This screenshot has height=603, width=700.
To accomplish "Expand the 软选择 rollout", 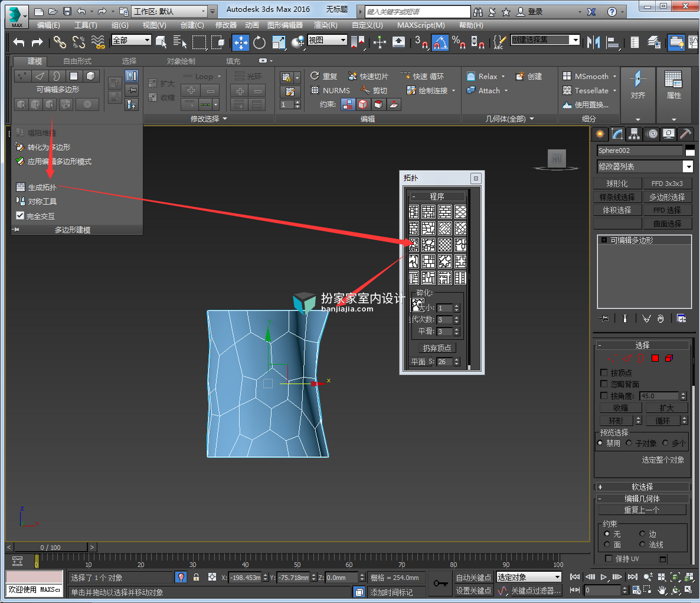I will (642, 487).
